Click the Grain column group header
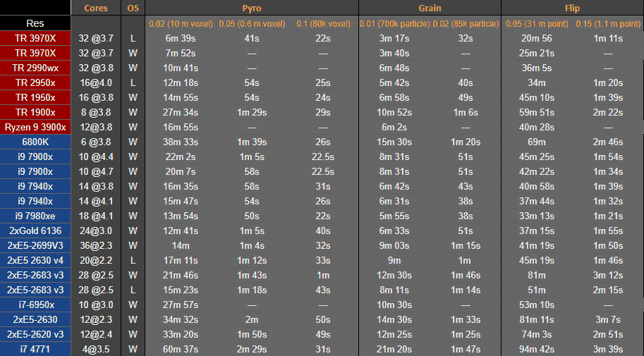 [x=430, y=8]
